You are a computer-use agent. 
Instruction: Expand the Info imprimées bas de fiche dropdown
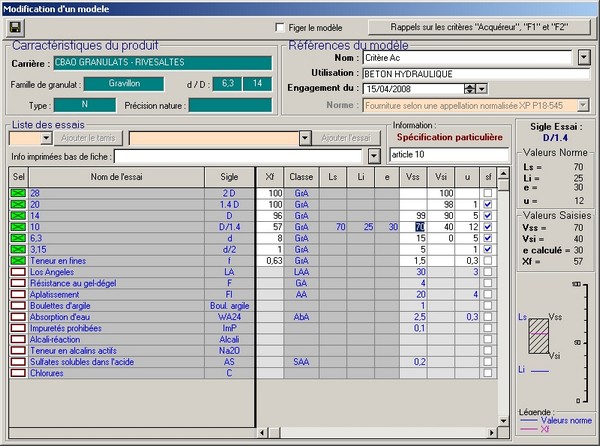click(375, 157)
